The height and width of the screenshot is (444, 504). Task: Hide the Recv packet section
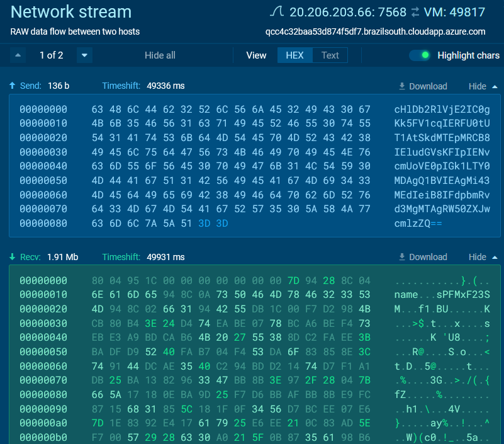pyautogui.click(x=483, y=257)
